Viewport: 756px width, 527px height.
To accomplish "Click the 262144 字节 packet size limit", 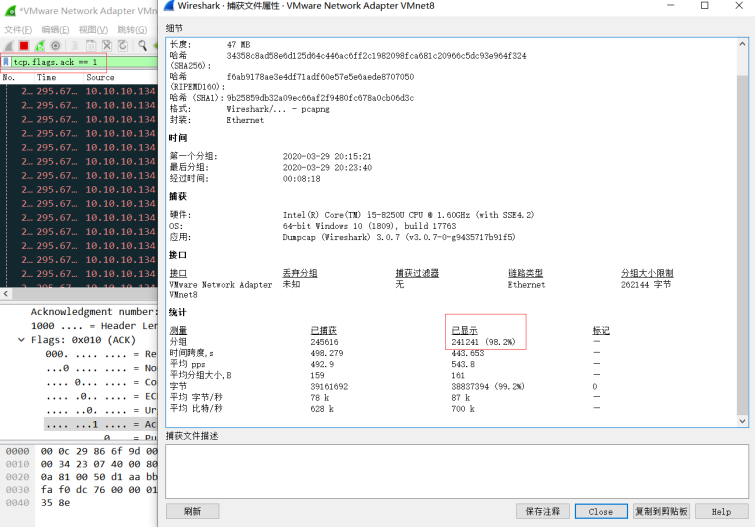I will [646, 285].
